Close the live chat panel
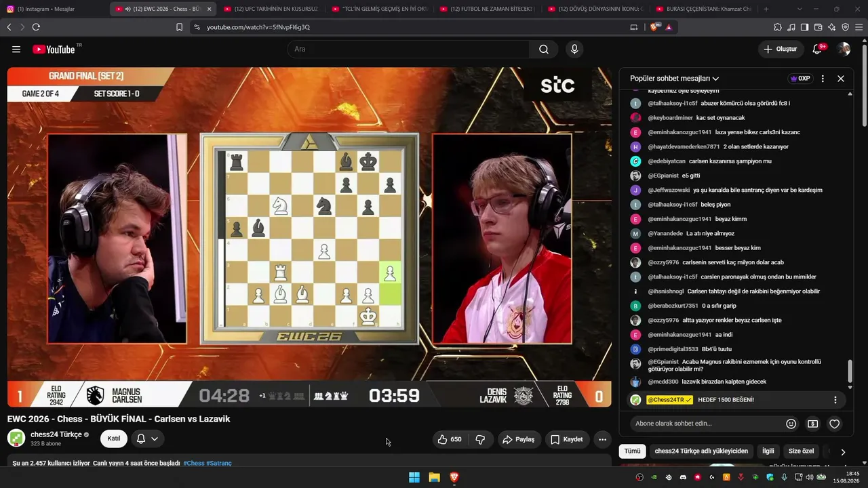This screenshot has height=488, width=868. tap(841, 79)
